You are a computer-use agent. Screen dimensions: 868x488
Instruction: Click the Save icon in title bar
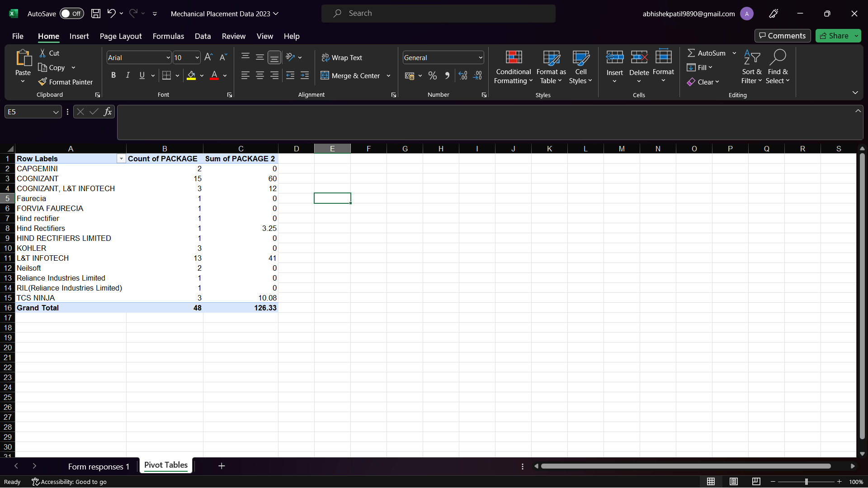96,14
